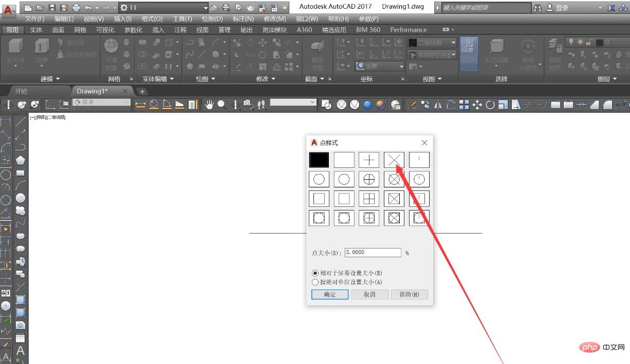Enable size relative to screen option
Viewport: 630px width, 364px height.
click(x=316, y=273)
